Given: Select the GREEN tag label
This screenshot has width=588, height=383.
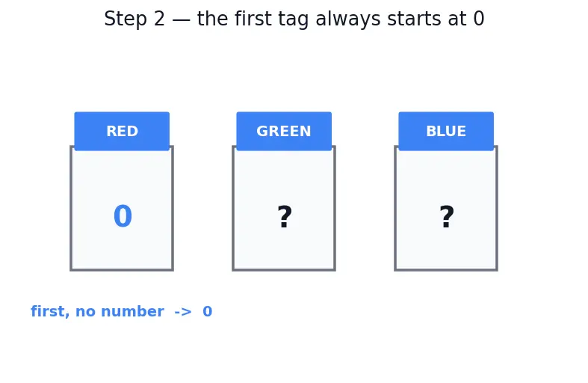Looking at the screenshot, I should 284,131.
